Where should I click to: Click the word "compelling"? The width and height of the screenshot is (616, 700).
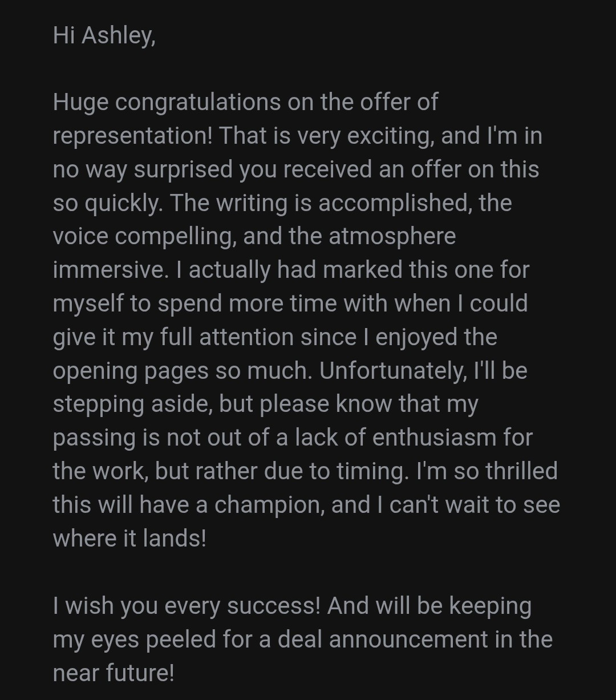[x=175, y=237]
